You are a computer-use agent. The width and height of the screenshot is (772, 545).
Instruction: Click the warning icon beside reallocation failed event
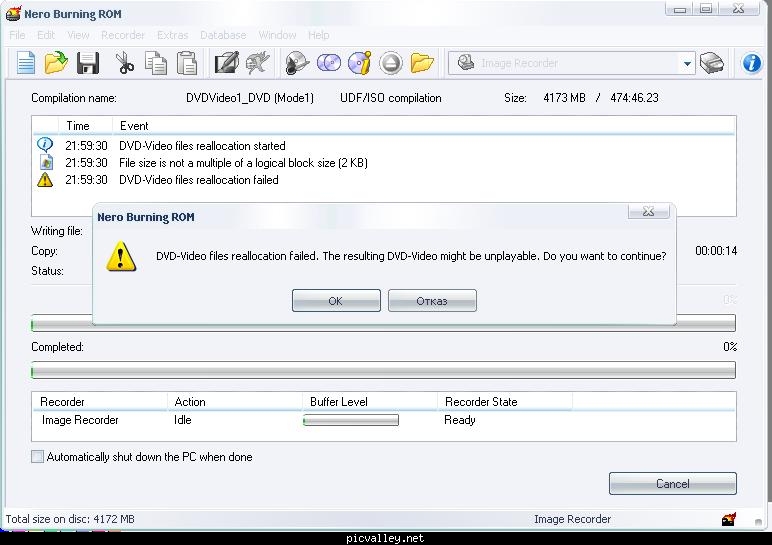[45, 180]
